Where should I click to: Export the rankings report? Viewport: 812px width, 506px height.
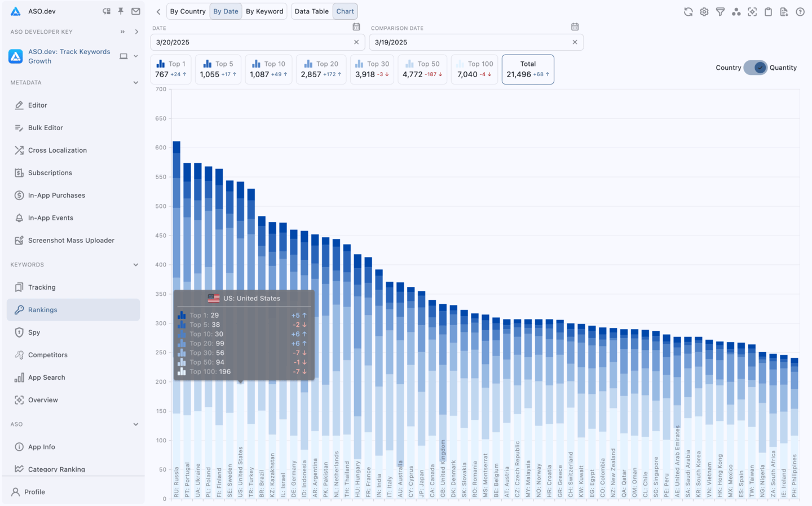(784, 11)
